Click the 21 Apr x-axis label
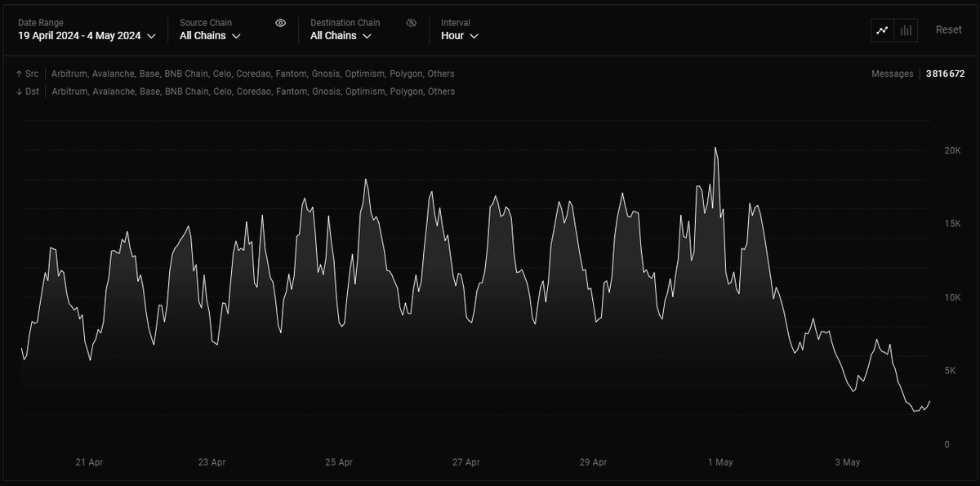 89,462
